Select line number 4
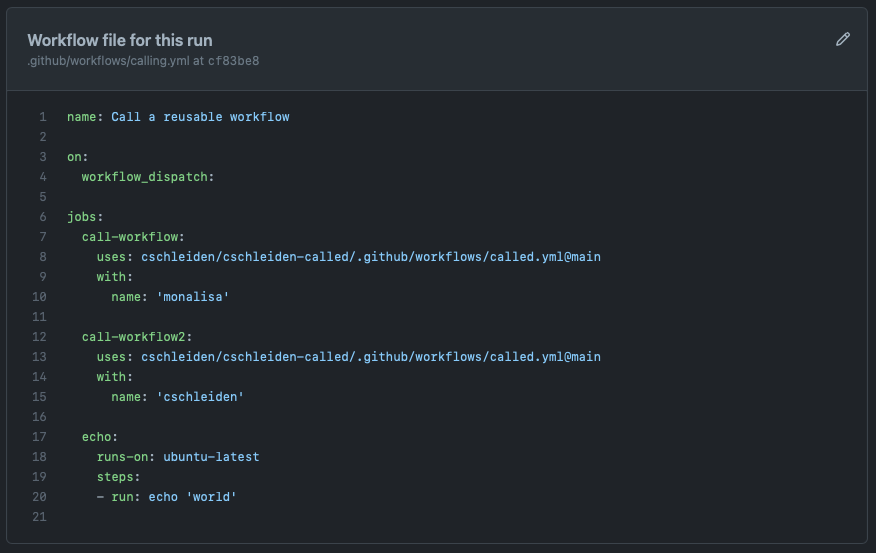876x553 pixels. [43, 177]
